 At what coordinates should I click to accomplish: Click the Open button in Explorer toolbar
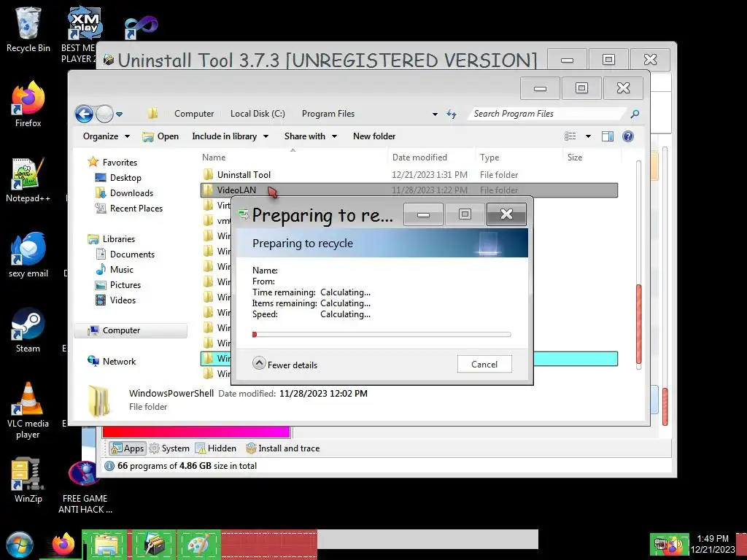click(160, 136)
